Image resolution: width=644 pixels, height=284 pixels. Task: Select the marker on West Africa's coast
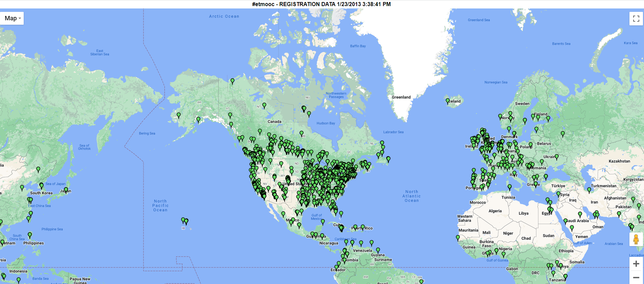[458, 238]
